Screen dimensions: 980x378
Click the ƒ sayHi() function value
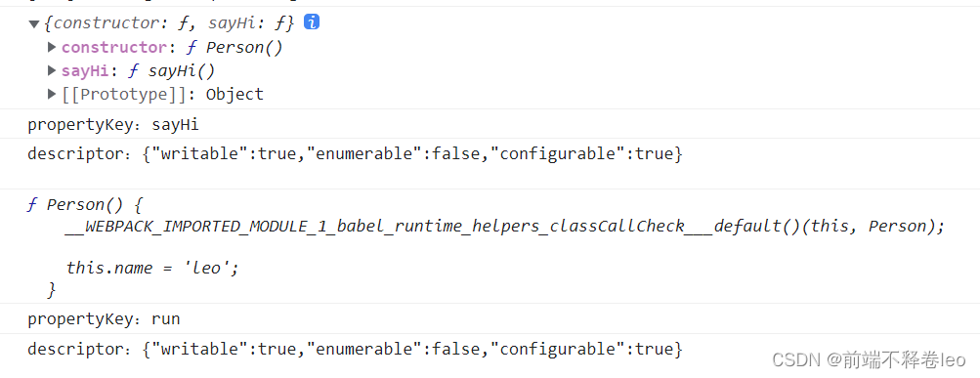click(172, 71)
